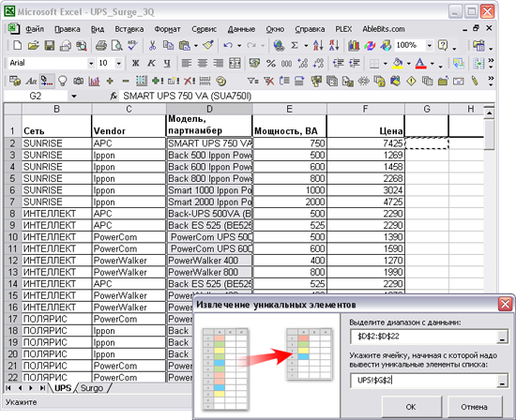
Task: Toggle italic К formatting
Action: [x=151, y=63]
